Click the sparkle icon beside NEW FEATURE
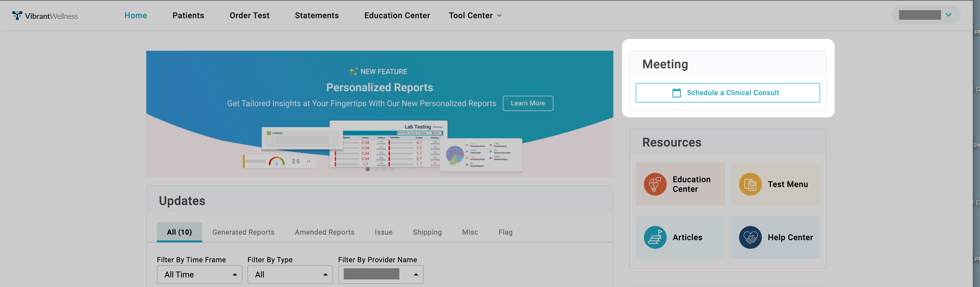 tap(353, 71)
